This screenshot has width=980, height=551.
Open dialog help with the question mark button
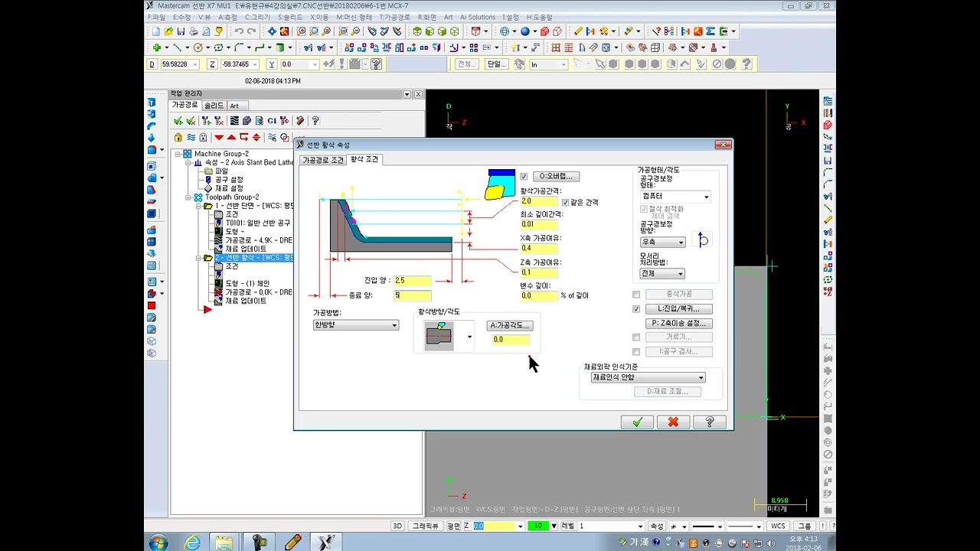(709, 422)
